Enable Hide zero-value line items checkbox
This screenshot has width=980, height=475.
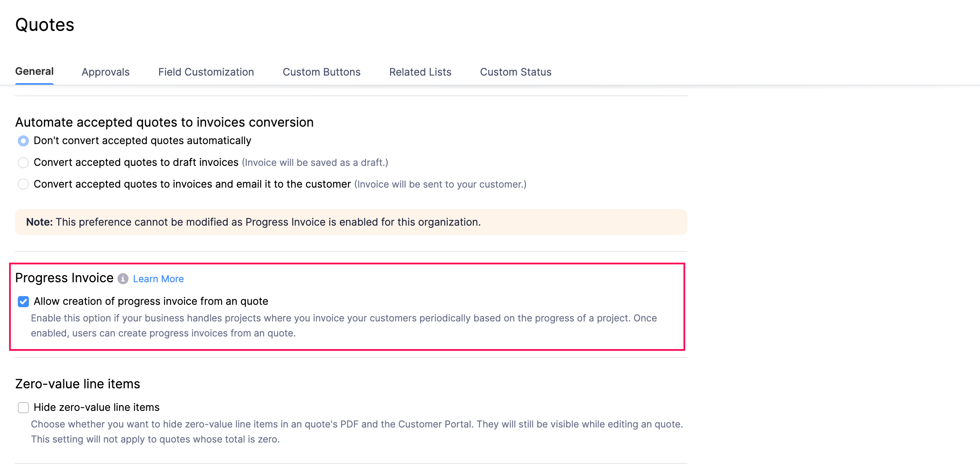[x=23, y=408]
